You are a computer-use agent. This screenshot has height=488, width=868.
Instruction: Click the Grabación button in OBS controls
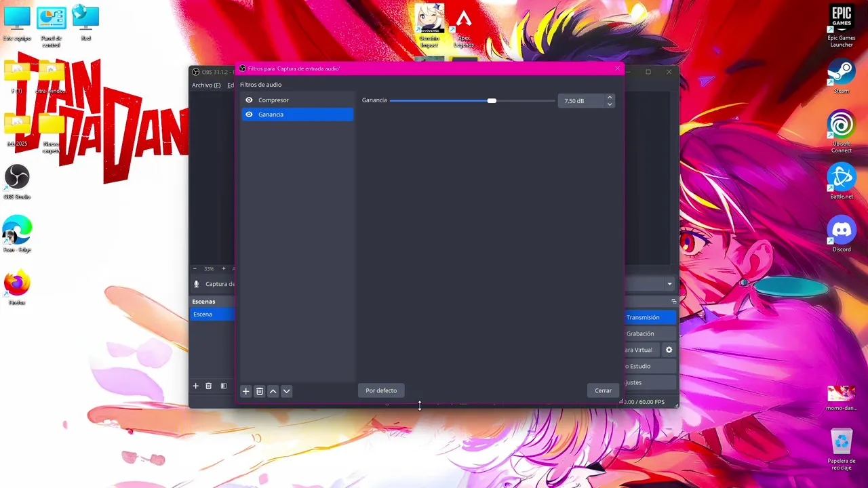pyautogui.click(x=650, y=333)
